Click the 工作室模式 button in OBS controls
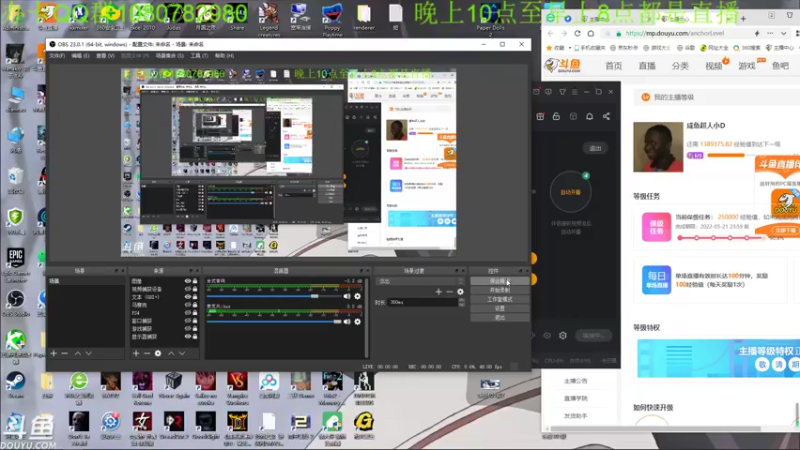800x450 pixels. coord(499,299)
